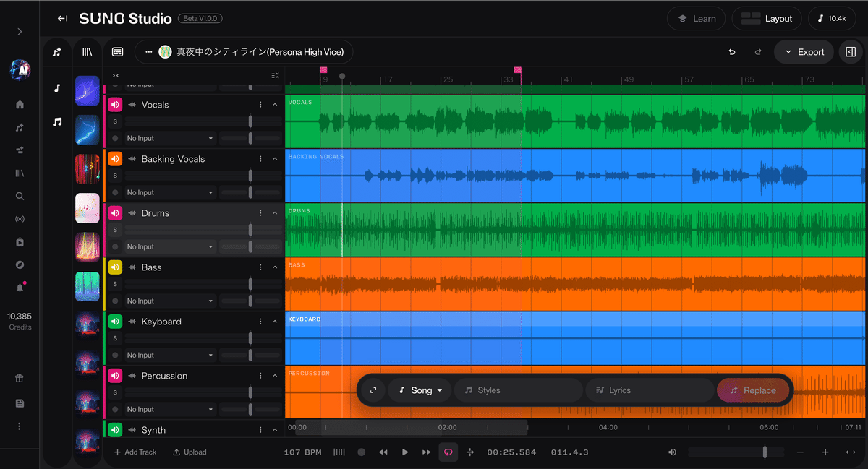This screenshot has height=469, width=868.
Task: Mute the Vocals track speaker toggle
Action: tap(115, 104)
